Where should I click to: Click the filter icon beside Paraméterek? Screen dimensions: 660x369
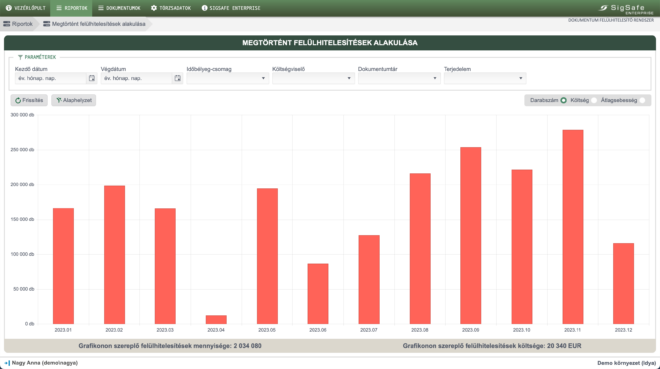(x=20, y=57)
